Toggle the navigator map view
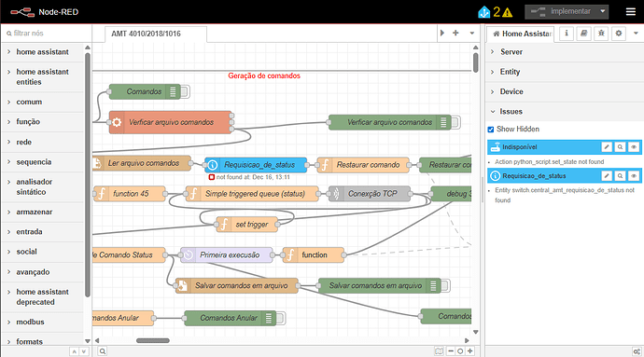The image size is (644, 357). pyautogui.click(x=439, y=351)
